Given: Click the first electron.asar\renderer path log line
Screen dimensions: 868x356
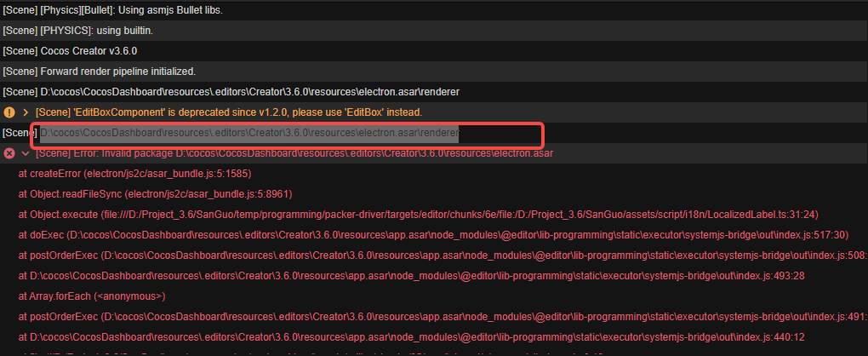Looking at the screenshot, I should (231, 92).
